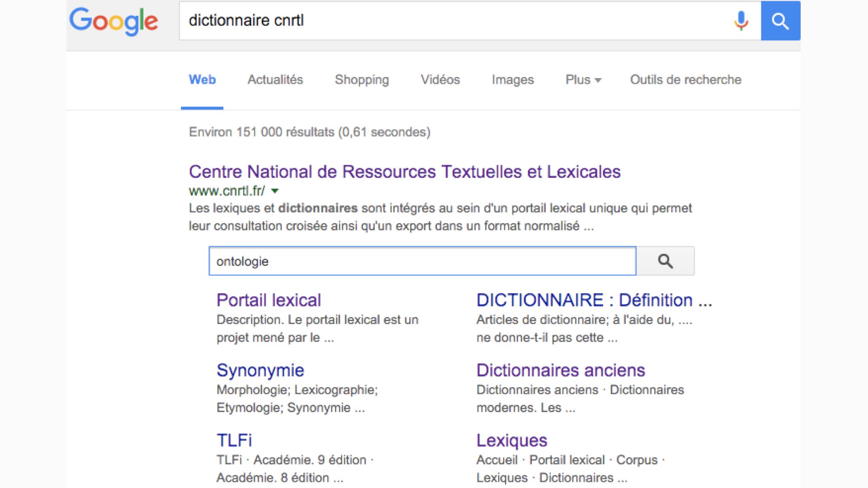The width and height of the screenshot is (868, 488).
Task: Open the Synonymie sitelink
Action: pos(260,371)
